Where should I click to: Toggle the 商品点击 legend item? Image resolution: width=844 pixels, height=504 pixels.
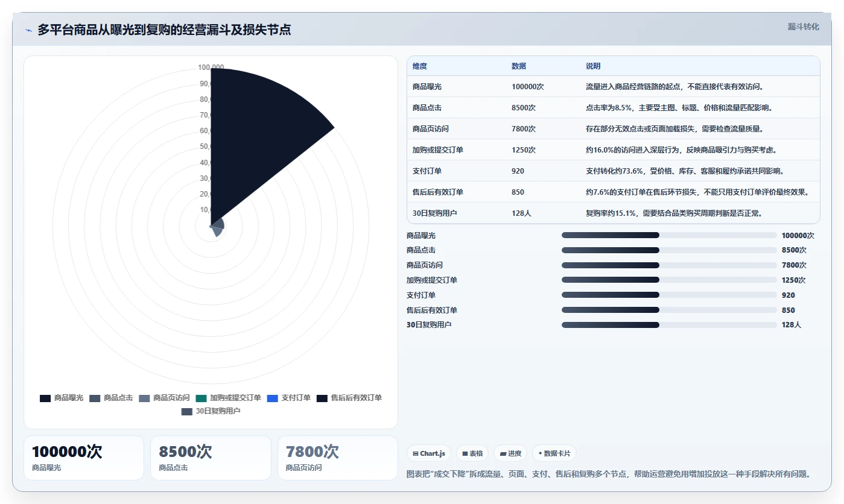[x=111, y=398]
